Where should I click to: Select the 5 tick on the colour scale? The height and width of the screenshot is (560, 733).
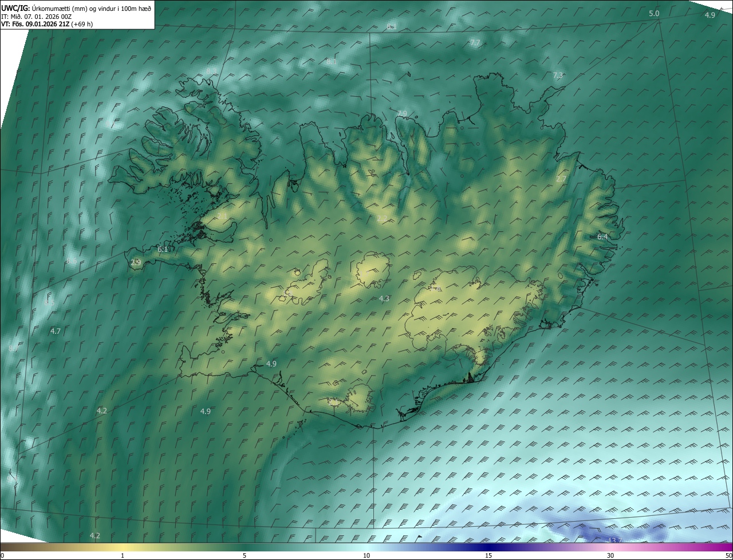coord(245,555)
